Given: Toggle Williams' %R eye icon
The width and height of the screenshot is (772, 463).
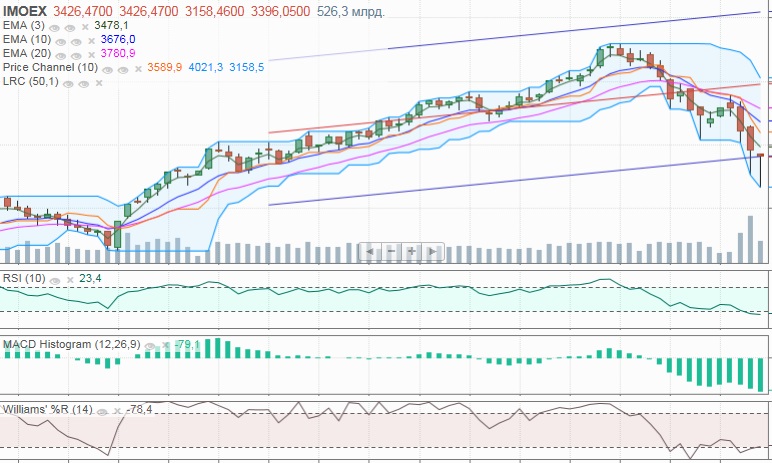Looking at the screenshot, I should (102, 412).
